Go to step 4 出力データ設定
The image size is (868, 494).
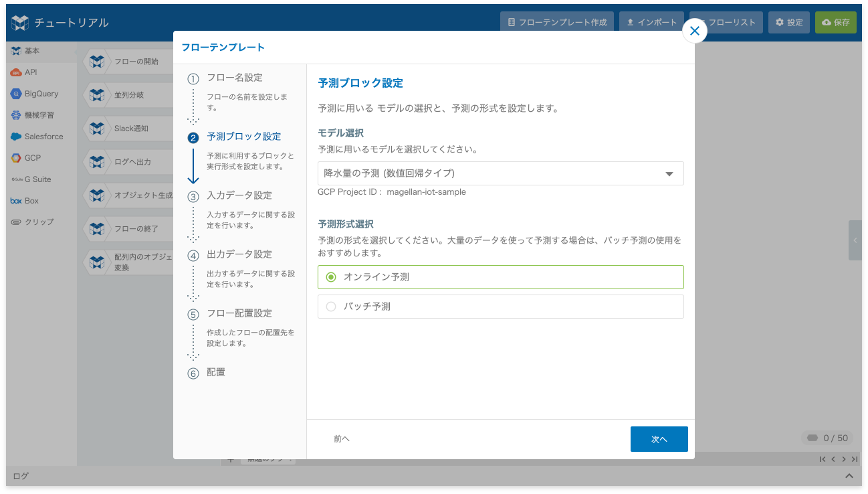(230, 254)
